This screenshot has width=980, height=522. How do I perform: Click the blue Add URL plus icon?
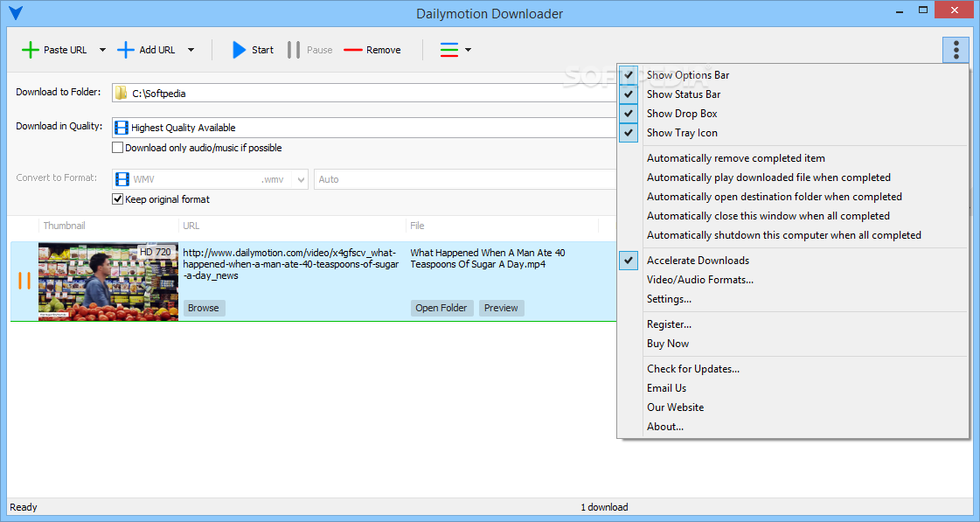point(126,50)
